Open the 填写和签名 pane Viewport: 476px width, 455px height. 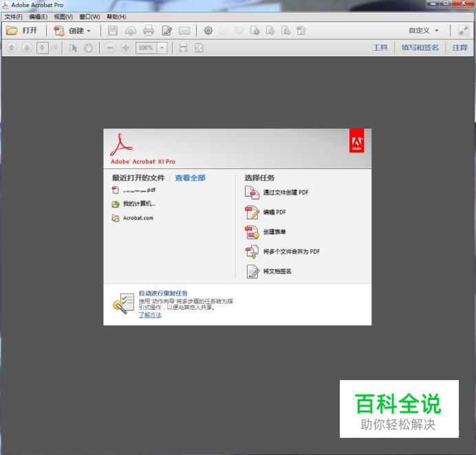tap(420, 47)
